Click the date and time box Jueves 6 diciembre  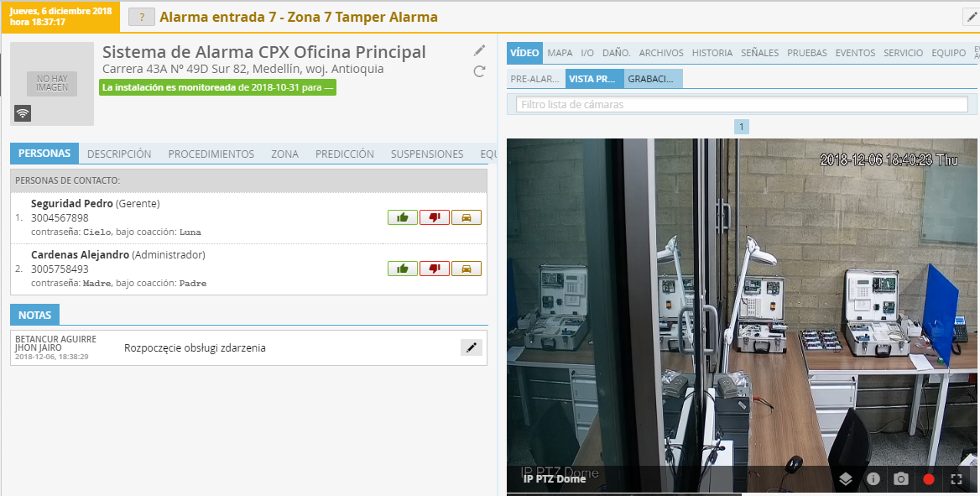pos(60,17)
